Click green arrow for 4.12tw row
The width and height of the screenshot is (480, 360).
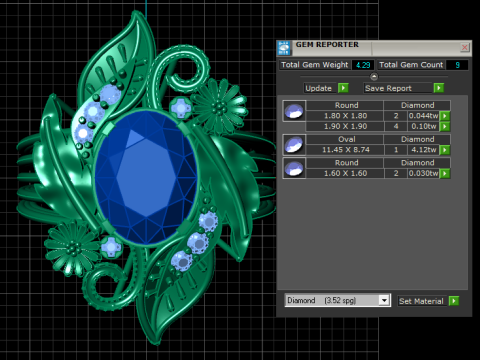(445, 150)
